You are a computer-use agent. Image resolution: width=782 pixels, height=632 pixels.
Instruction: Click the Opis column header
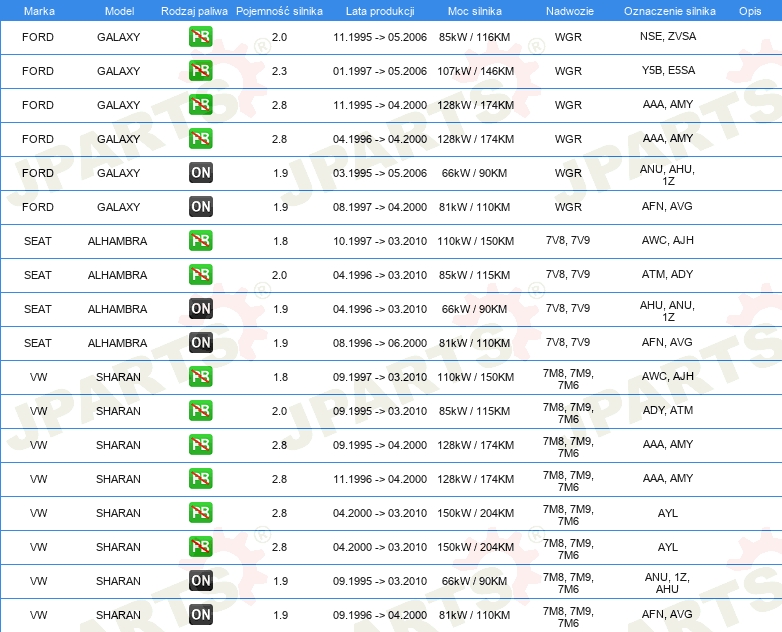[750, 11]
